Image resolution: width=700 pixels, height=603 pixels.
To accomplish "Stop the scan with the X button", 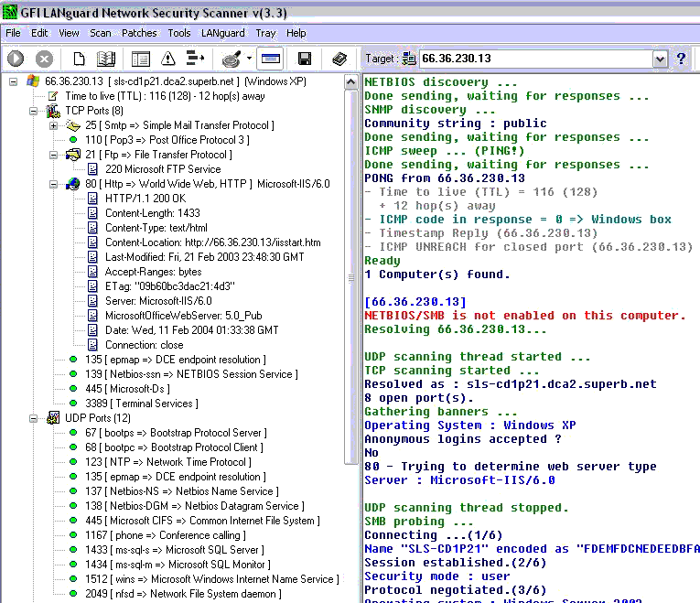I will click(44, 59).
